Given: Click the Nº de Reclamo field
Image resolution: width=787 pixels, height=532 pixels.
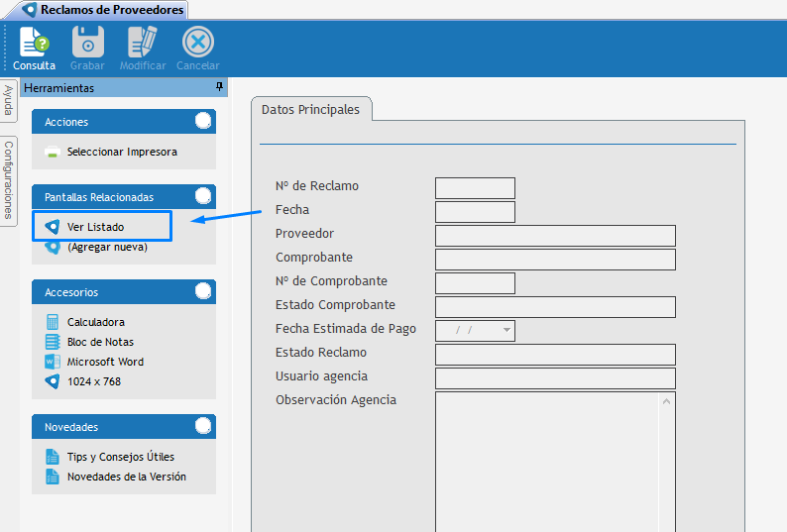Looking at the screenshot, I should click(475, 188).
